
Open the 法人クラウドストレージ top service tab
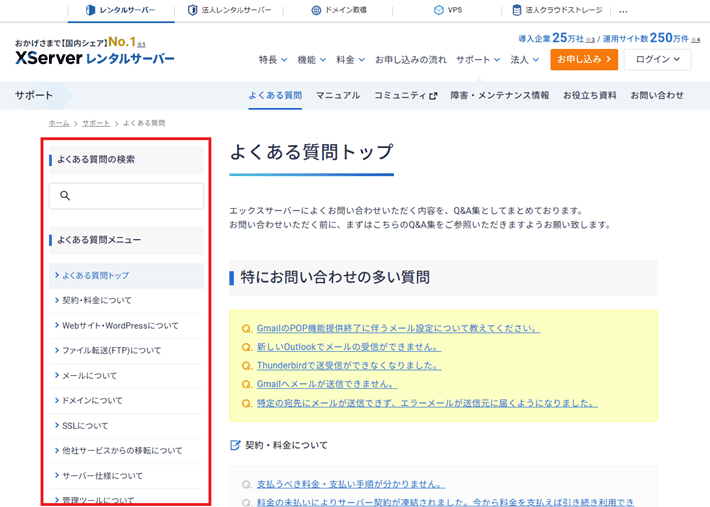click(557, 10)
